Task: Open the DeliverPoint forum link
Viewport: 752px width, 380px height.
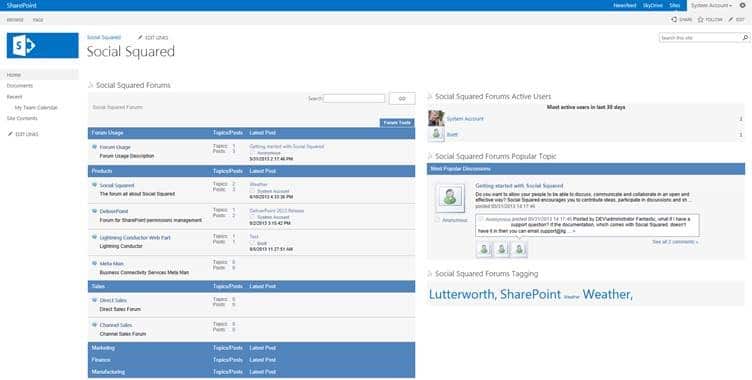Action: tap(114, 211)
